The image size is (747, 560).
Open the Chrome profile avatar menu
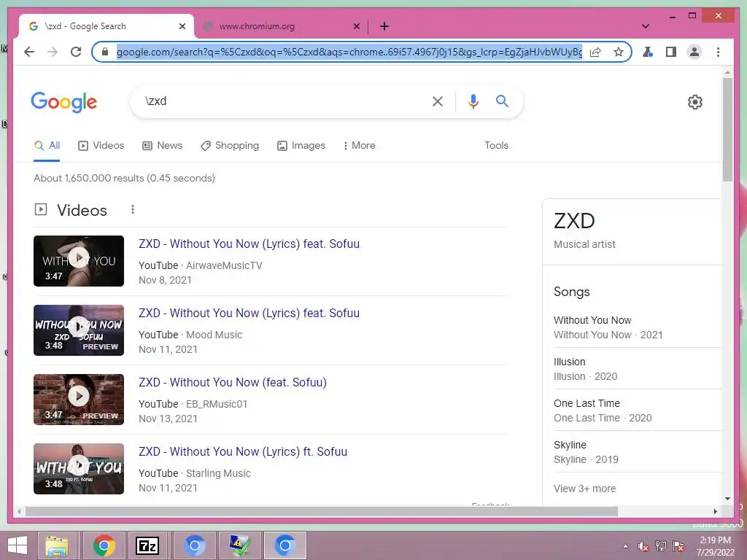tap(694, 52)
